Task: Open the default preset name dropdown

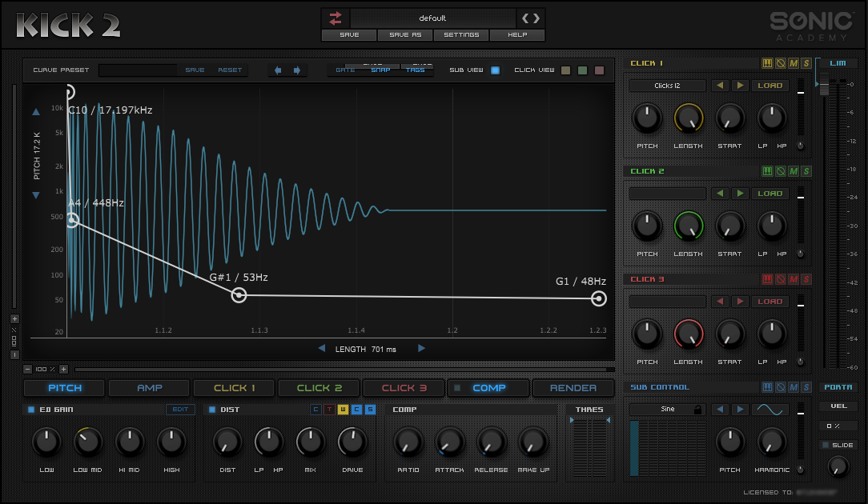Action: click(x=432, y=18)
